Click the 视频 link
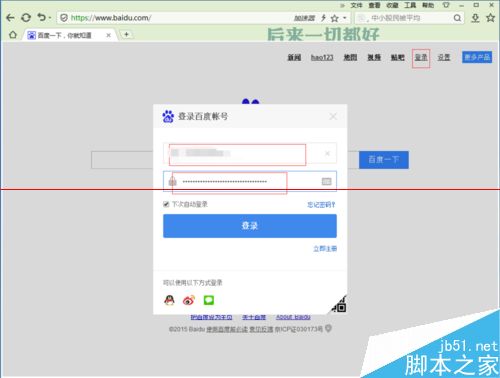Viewport: 500px width, 378px height. (374, 57)
